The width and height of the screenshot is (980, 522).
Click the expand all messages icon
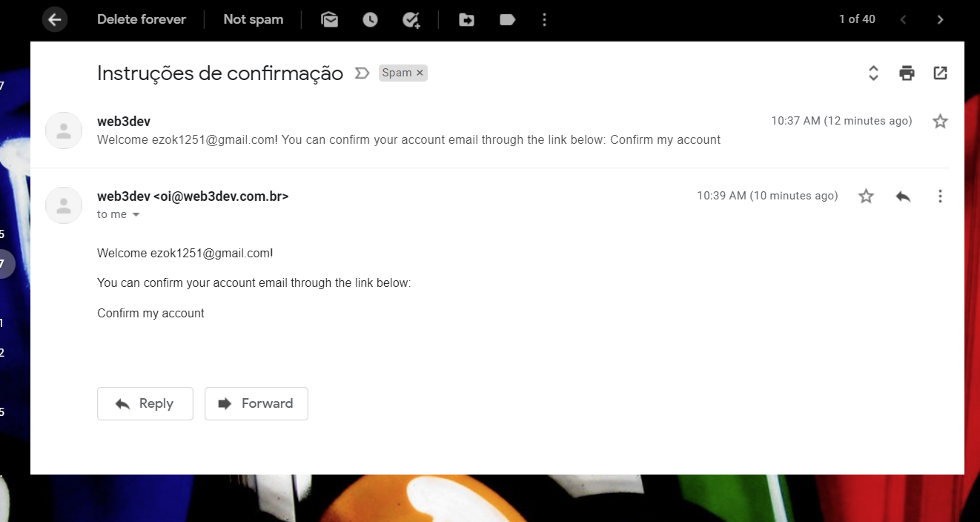point(873,73)
